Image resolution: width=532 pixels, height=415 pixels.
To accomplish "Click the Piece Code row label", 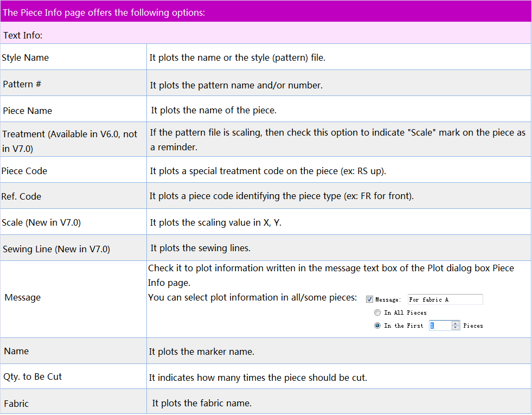I will tap(25, 171).
